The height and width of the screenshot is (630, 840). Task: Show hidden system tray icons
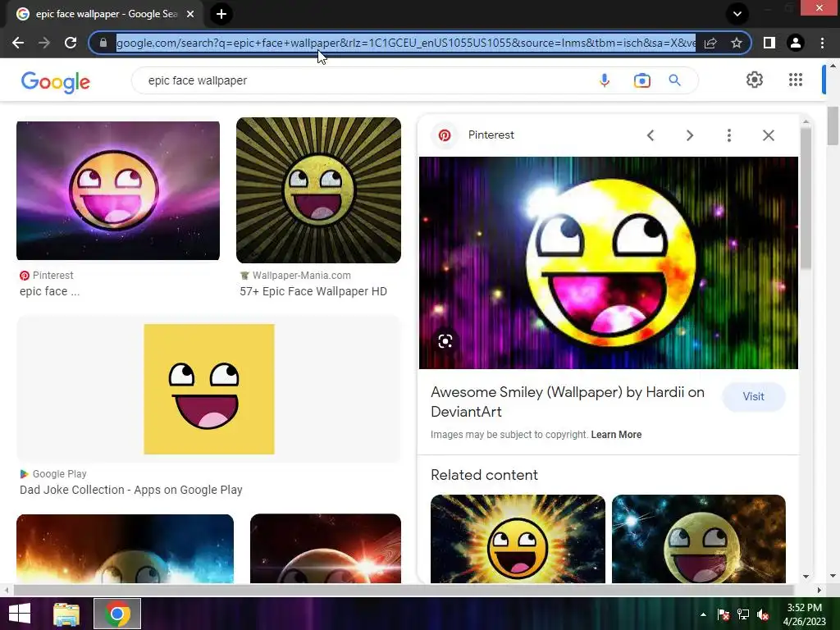(x=703, y=614)
